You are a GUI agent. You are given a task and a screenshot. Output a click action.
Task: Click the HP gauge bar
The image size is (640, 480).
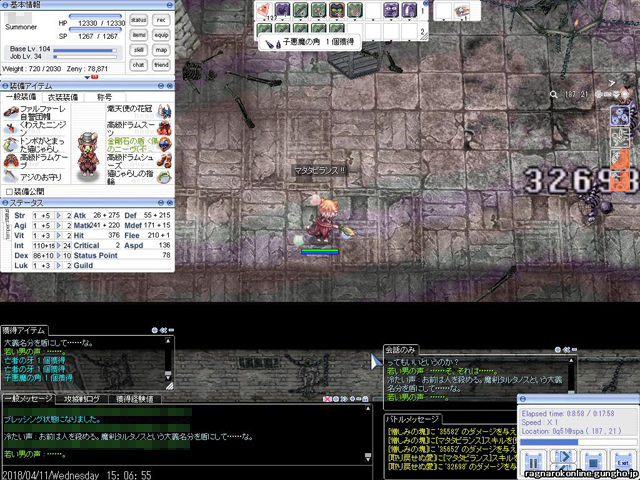point(96,17)
